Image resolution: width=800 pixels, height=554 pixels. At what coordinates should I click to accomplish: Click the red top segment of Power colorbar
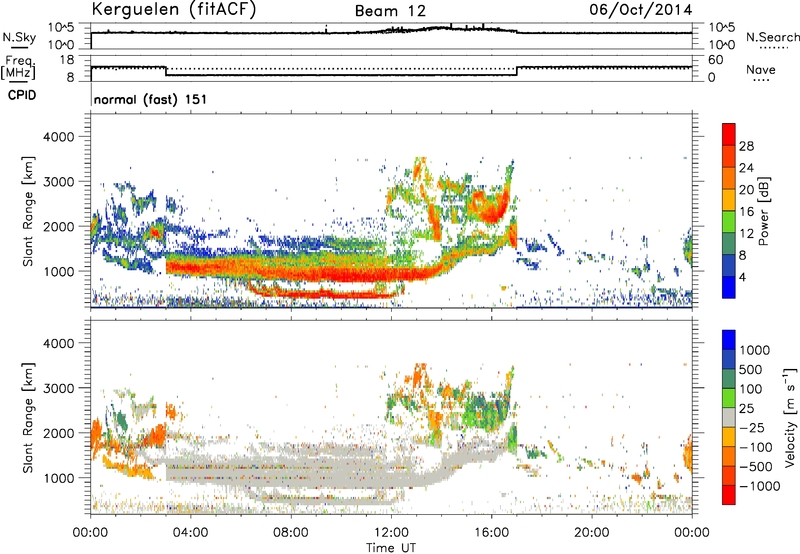coord(729,134)
